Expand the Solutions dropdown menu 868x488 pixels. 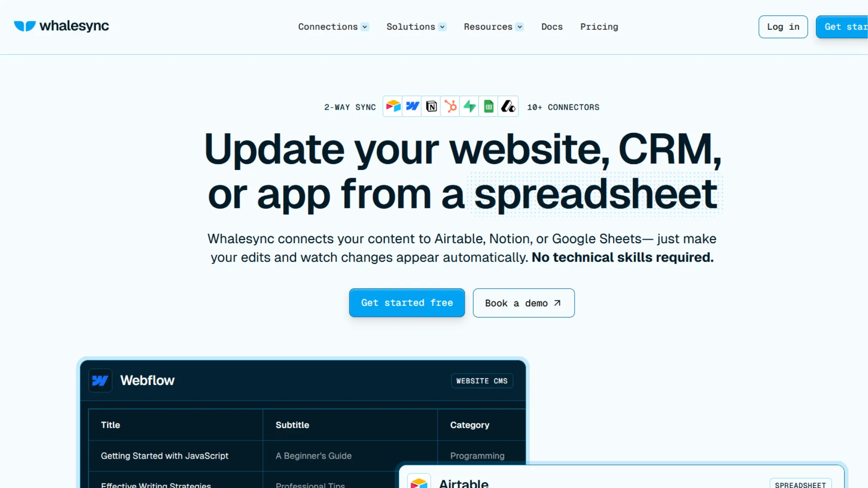point(416,27)
